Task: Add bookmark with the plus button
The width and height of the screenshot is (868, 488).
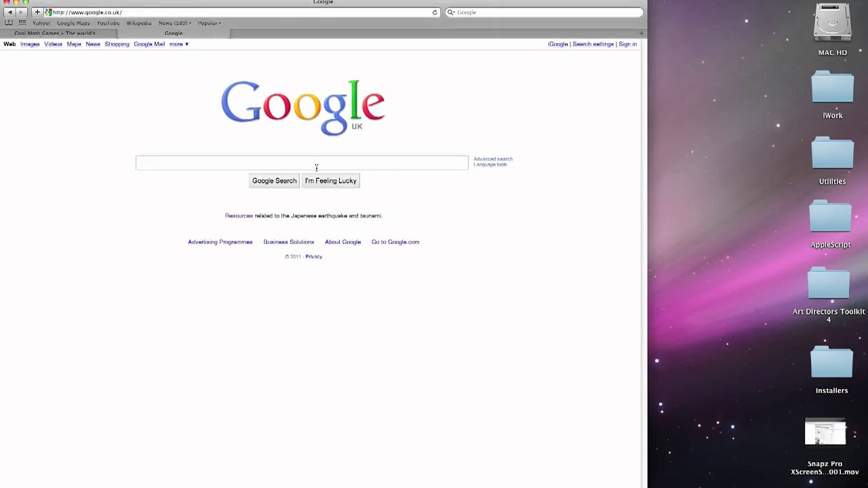Action: (x=37, y=12)
